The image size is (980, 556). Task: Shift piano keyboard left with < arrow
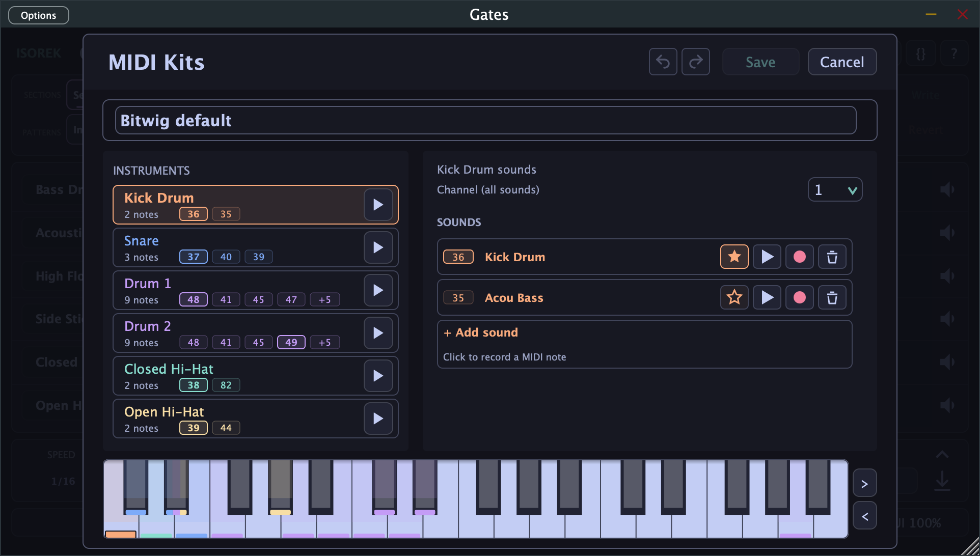click(864, 516)
